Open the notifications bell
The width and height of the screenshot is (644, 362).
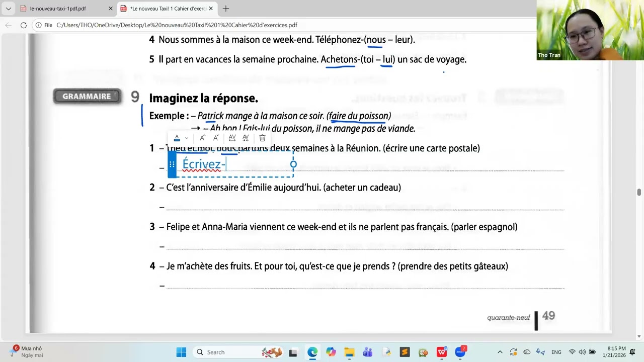pos(632,352)
